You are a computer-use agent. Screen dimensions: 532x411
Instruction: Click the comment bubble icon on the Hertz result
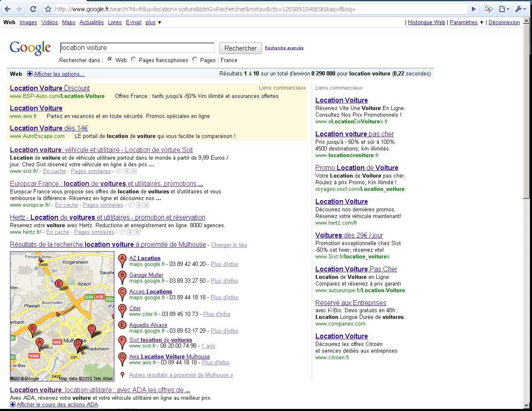click(x=122, y=232)
